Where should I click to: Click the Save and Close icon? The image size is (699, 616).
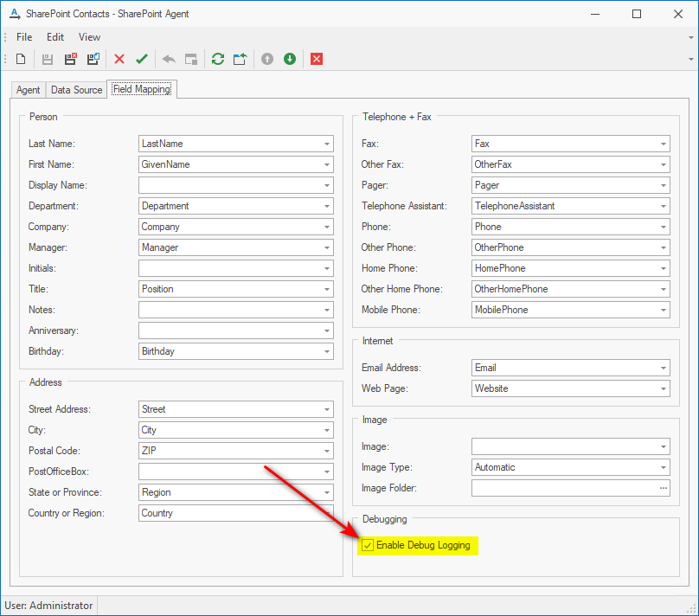70,59
